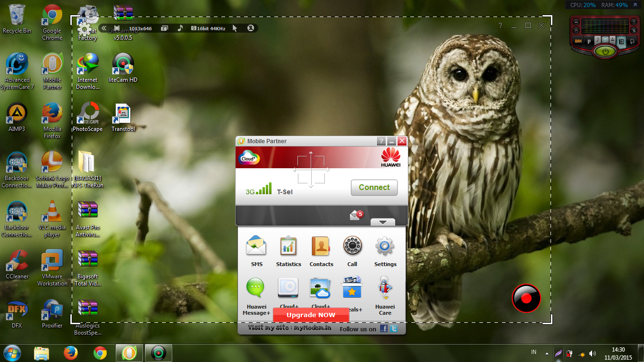The width and height of the screenshot is (644, 362).
Task: Launch Huawei Message+
Action: [x=255, y=288]
